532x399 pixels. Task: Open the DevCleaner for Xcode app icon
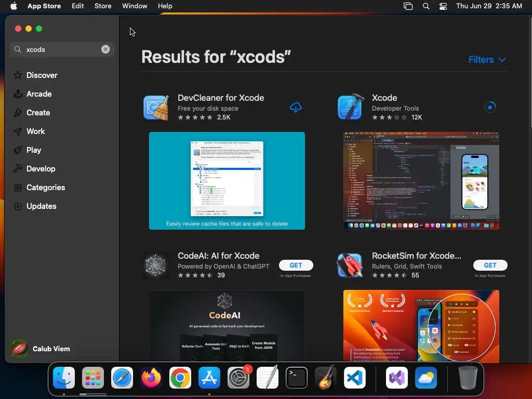tap(156, 108)
